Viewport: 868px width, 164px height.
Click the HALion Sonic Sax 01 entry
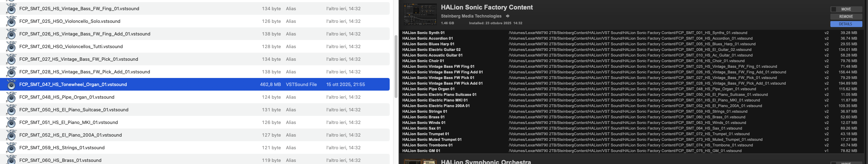click(421, 128)
